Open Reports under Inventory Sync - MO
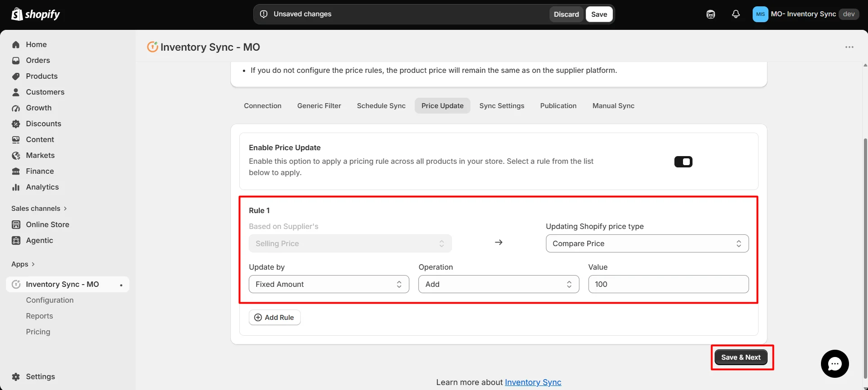 [x=39, y=316]
